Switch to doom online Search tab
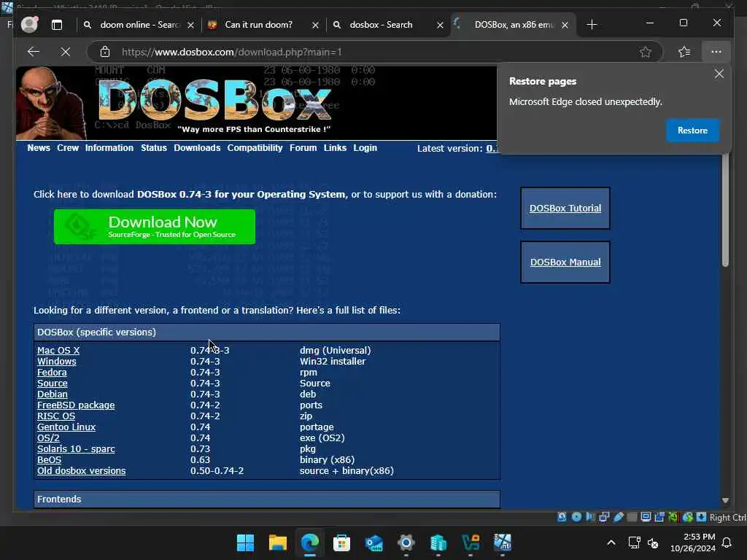747x560 pixels. pyautogui.click(x=138, y=25)
